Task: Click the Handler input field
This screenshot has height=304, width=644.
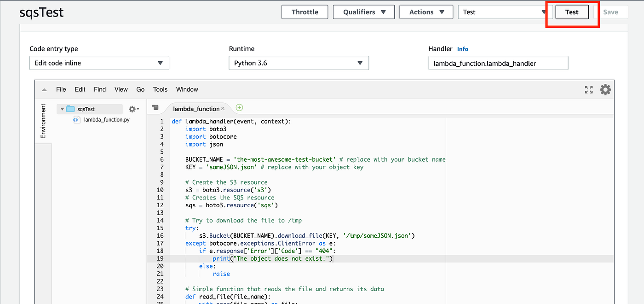Action: [498, 63]
